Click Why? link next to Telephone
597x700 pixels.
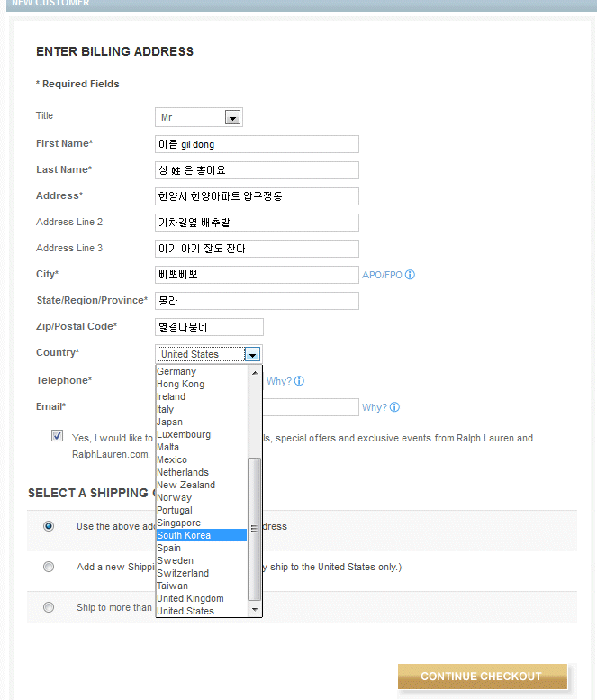coord(279,381)
